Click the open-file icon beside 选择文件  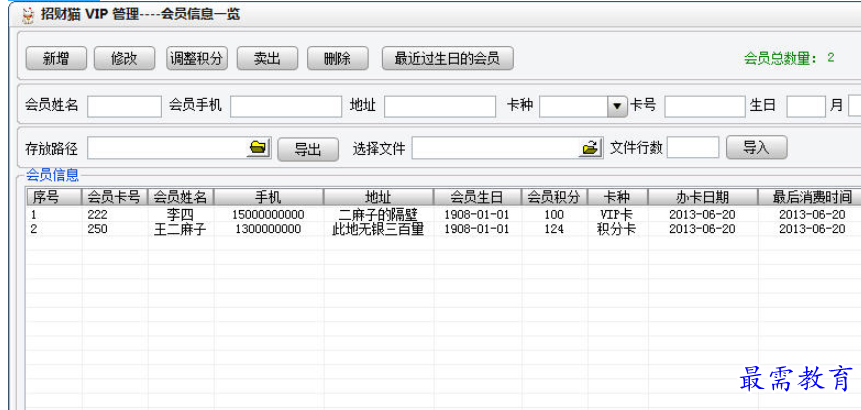pos(590,148)
